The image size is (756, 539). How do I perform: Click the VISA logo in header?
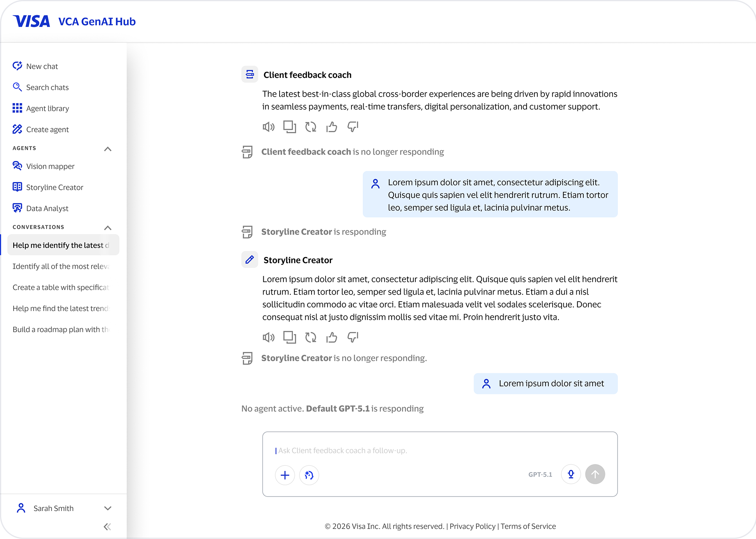coord(31,21)
